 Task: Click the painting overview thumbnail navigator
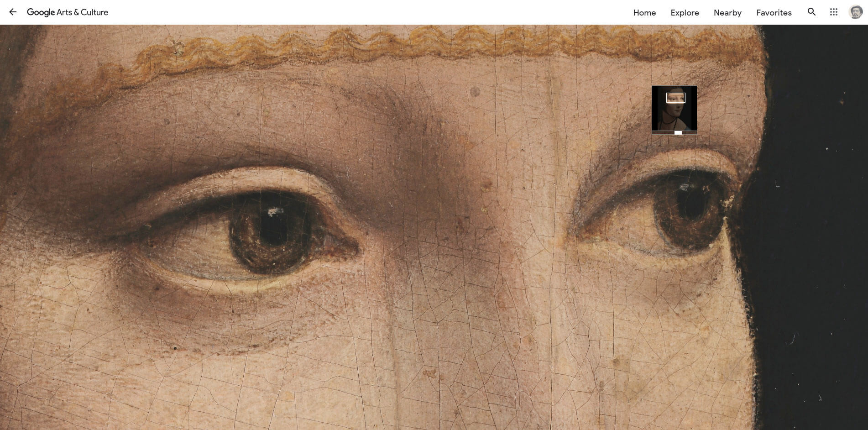[x=674, y=108]
